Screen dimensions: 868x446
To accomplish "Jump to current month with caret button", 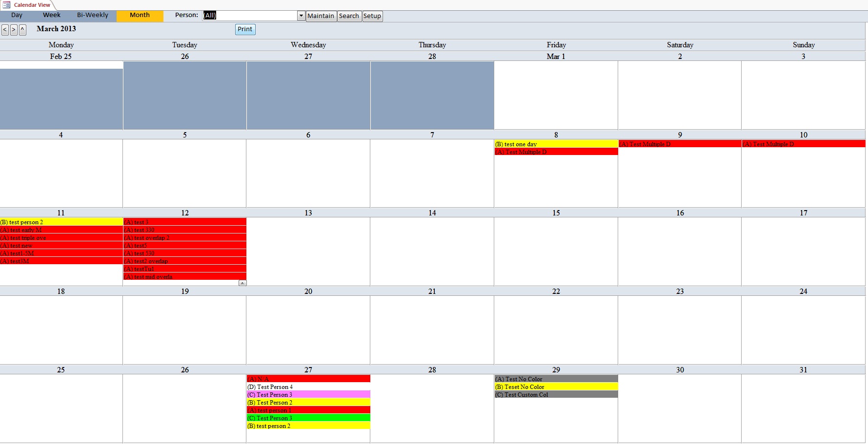I will point(21,30).
